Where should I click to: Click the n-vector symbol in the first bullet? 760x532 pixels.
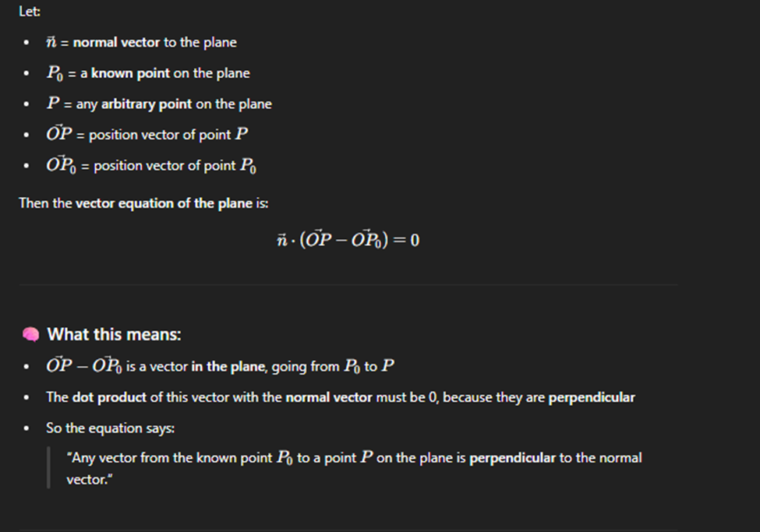click(51, 42)
